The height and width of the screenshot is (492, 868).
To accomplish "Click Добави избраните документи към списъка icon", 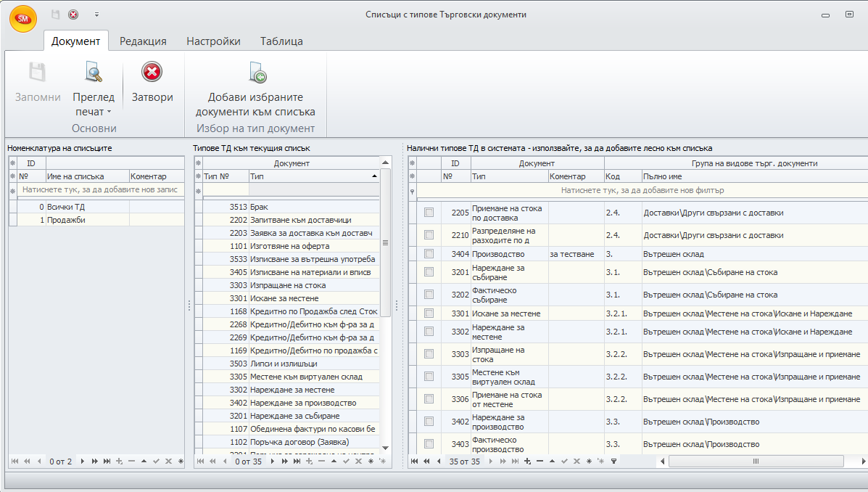I will click(257, 73).
